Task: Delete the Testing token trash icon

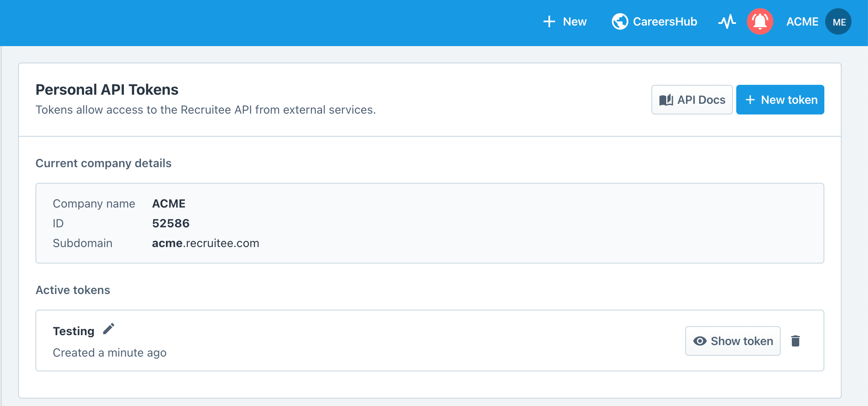Action: [x=795, y=341]
